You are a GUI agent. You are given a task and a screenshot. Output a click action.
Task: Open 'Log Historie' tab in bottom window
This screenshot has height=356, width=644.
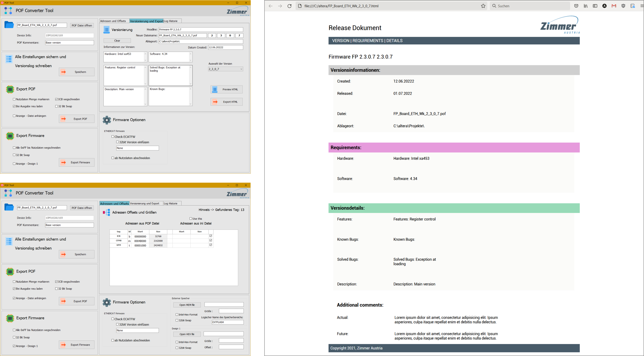point(172,204)
